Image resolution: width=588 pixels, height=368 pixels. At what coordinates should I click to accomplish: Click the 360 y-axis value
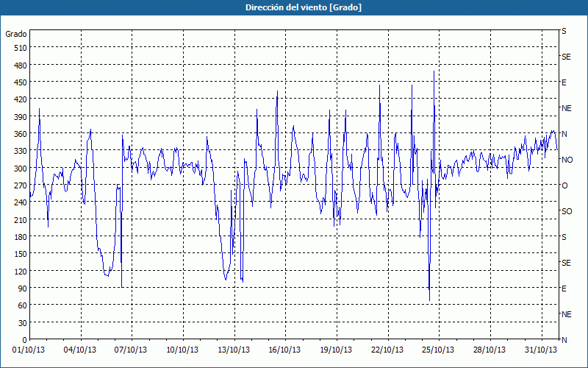pos(21,134)
